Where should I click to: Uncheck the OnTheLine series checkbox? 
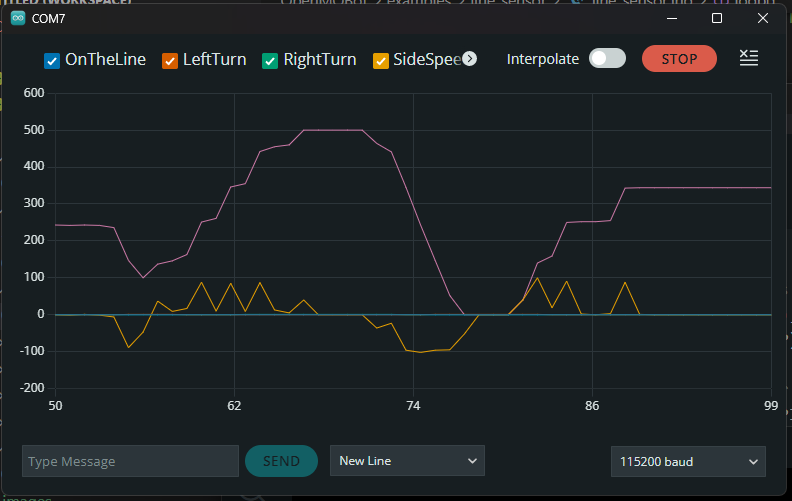52,61
